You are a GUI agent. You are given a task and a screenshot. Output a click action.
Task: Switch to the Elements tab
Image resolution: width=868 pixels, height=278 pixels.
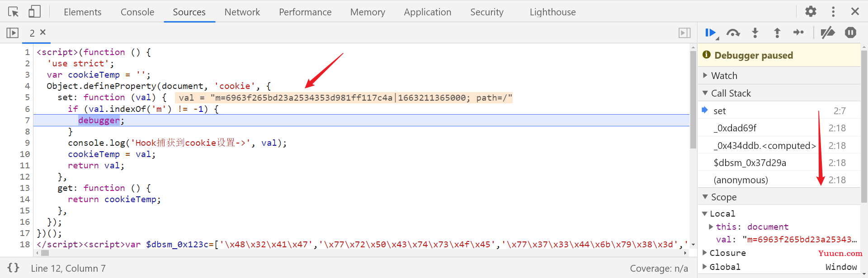pos(83,12)
